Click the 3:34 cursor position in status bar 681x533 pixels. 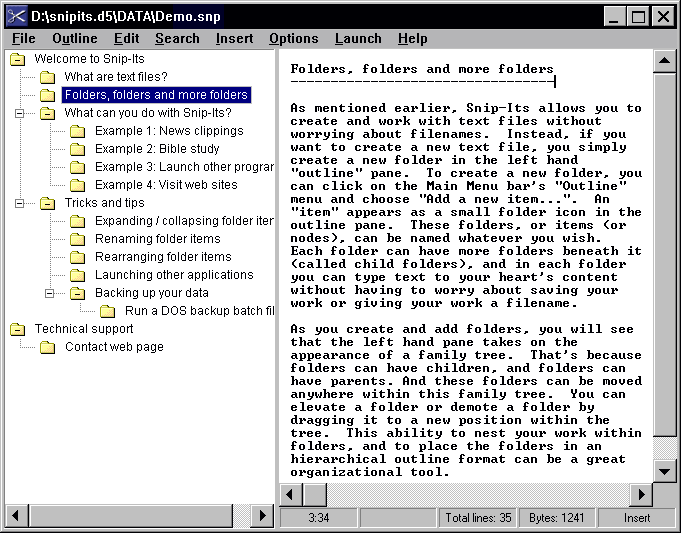tap(318, 518)
